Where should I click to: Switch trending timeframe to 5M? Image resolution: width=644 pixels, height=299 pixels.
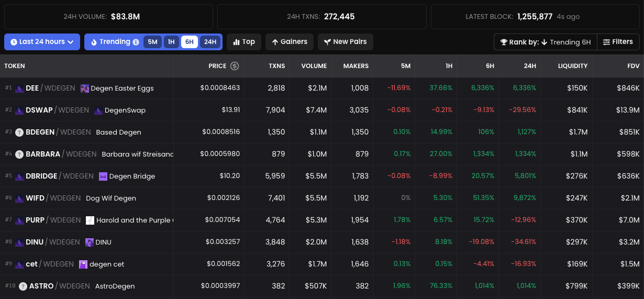click(152, 42)
